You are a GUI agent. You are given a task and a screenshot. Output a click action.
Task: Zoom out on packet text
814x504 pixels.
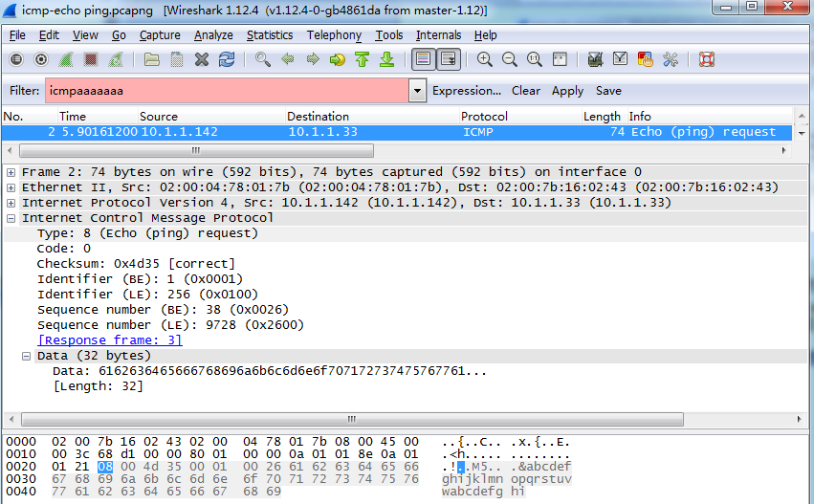coord(509,59)
